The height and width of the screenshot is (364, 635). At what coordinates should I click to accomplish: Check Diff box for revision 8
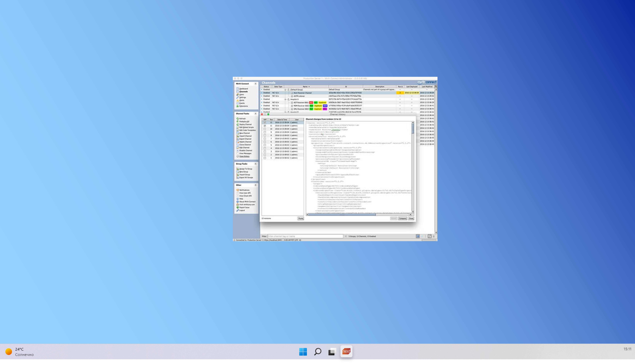pos(265,135)
